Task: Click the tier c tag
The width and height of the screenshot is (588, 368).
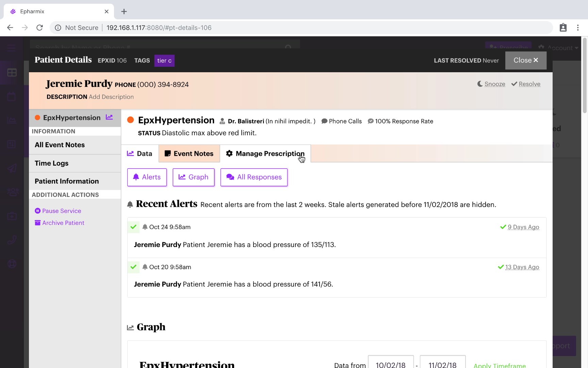Action: pos(164,61)
